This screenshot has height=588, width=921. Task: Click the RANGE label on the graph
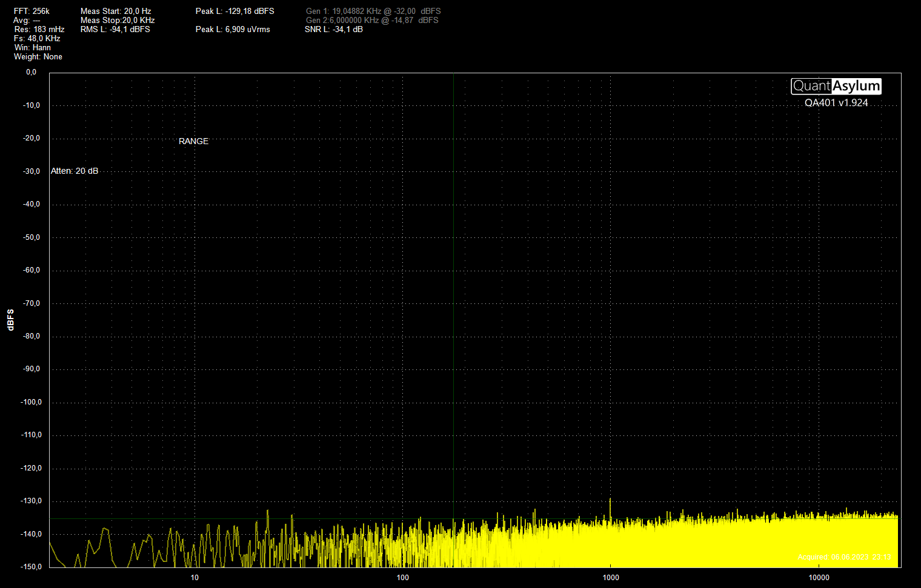[193, 141]
